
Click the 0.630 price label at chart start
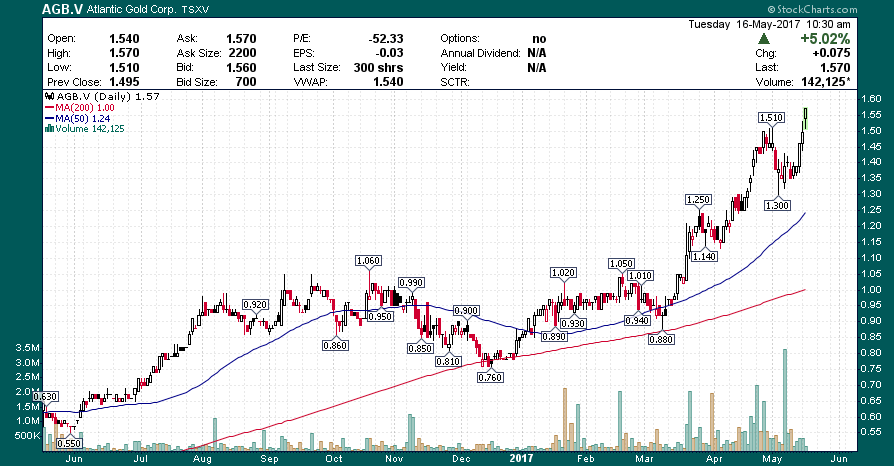(x=45, y=396)
